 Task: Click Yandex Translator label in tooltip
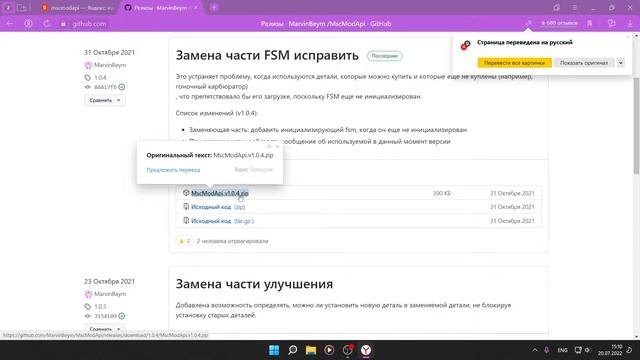click(x=253, y=169)
